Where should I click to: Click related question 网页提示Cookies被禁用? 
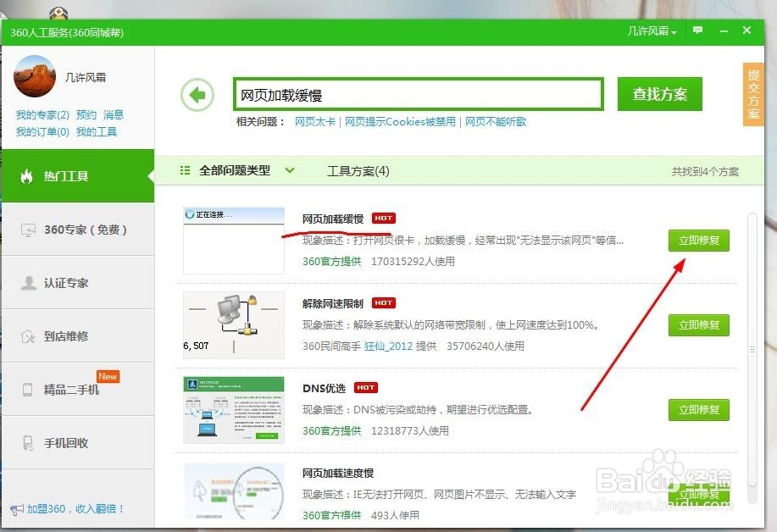tap(400, 122)
